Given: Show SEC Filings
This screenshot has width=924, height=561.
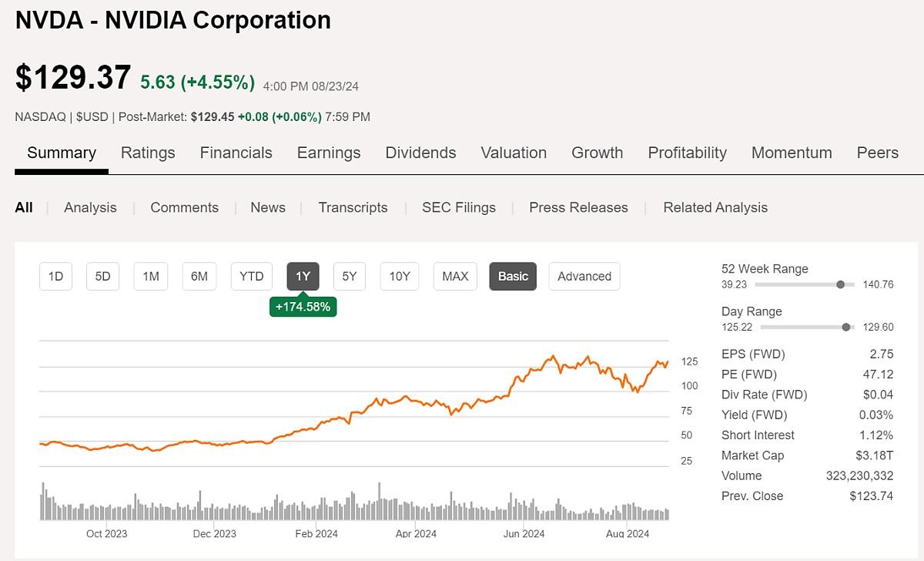Looking at the screenshot, I should tap(459, 207).
